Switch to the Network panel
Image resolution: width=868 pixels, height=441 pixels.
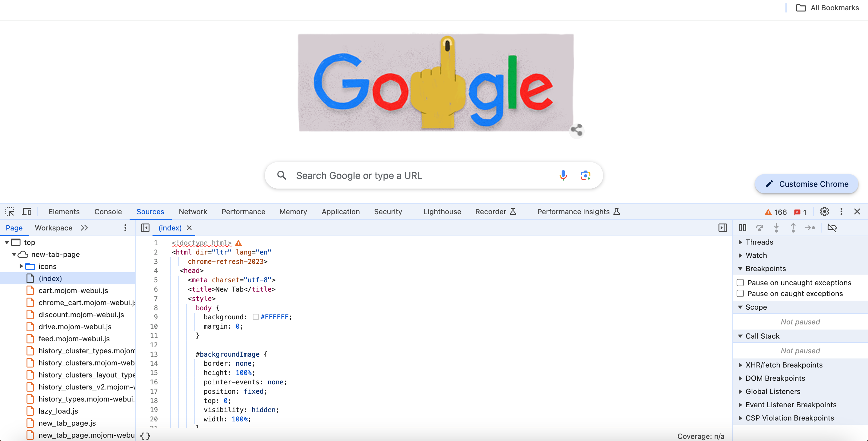coord(193,211)
